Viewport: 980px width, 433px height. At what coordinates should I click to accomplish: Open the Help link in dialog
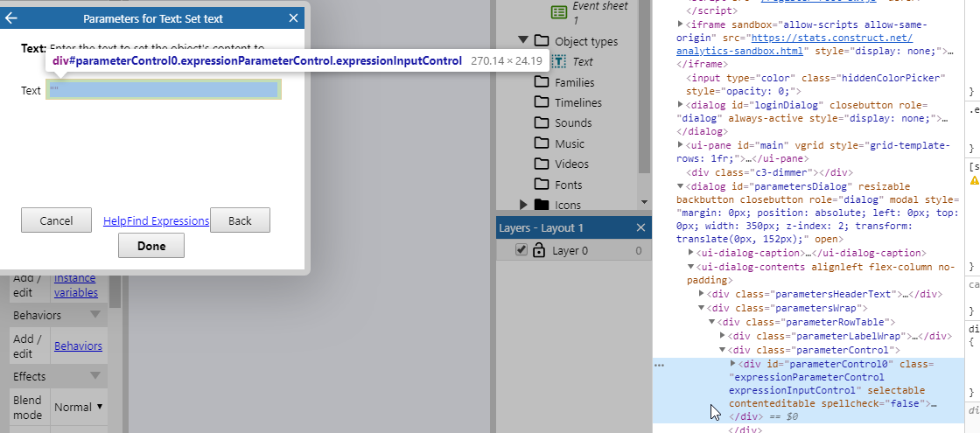pos(115,220)
